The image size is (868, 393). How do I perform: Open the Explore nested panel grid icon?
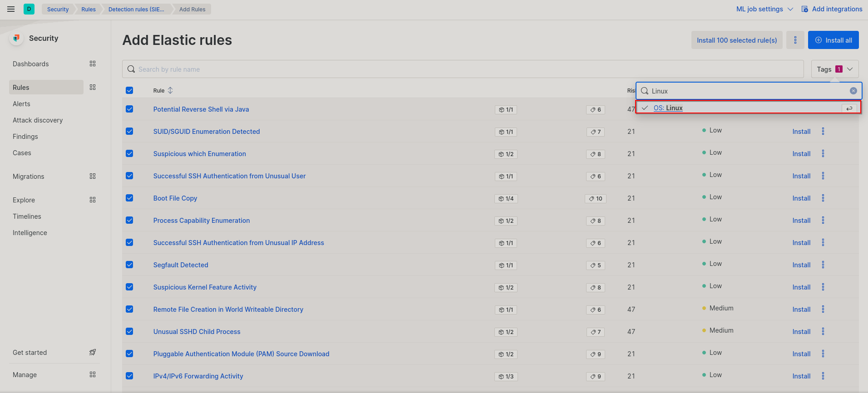tap(93, 200)
